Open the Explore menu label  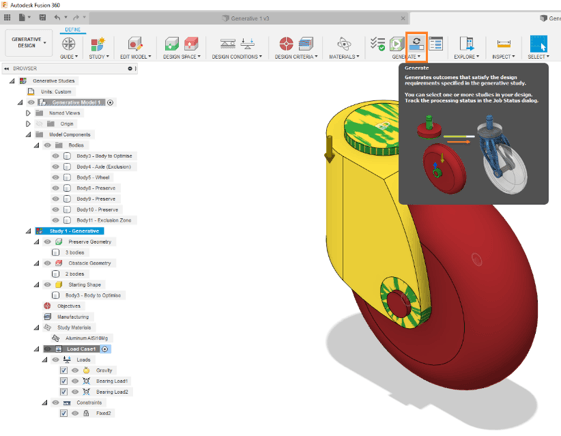467,57
